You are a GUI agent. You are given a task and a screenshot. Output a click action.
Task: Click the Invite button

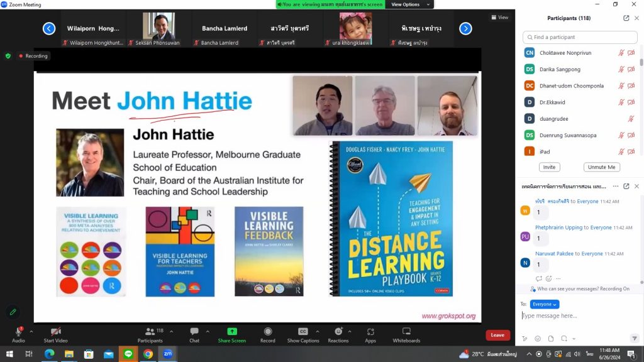click(x=549, y=167)
